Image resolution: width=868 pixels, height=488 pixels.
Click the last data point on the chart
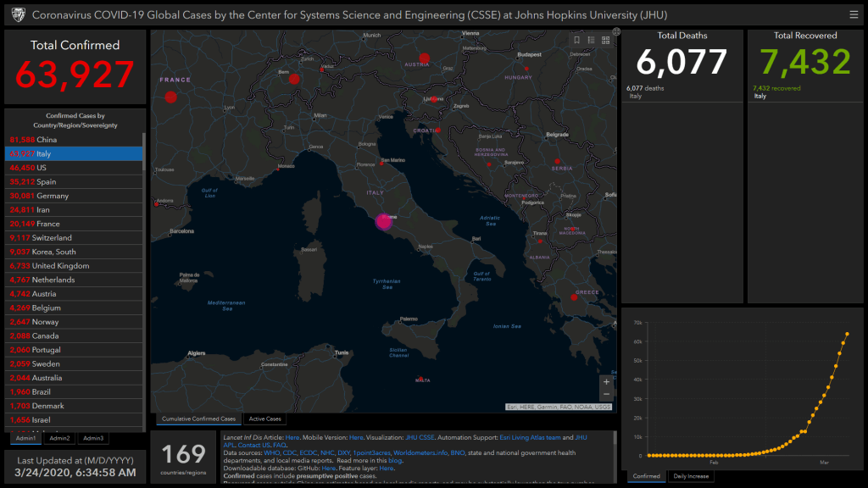847,334
